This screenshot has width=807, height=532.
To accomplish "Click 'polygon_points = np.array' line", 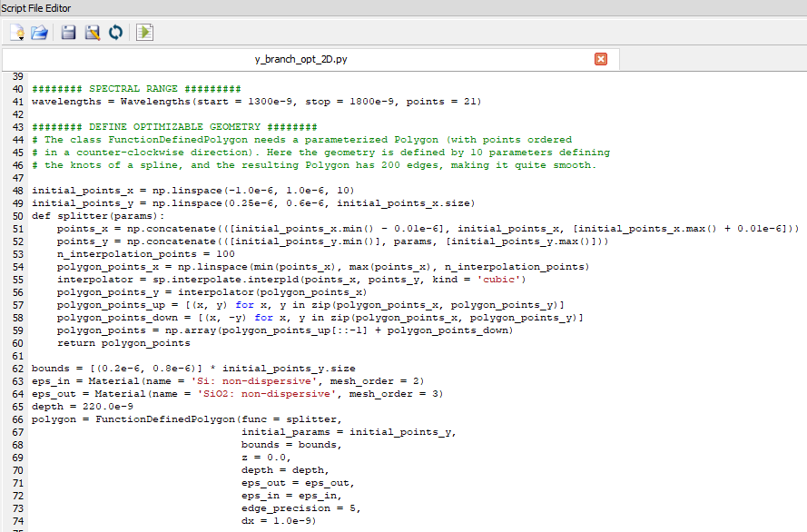I will coord(285,330).
